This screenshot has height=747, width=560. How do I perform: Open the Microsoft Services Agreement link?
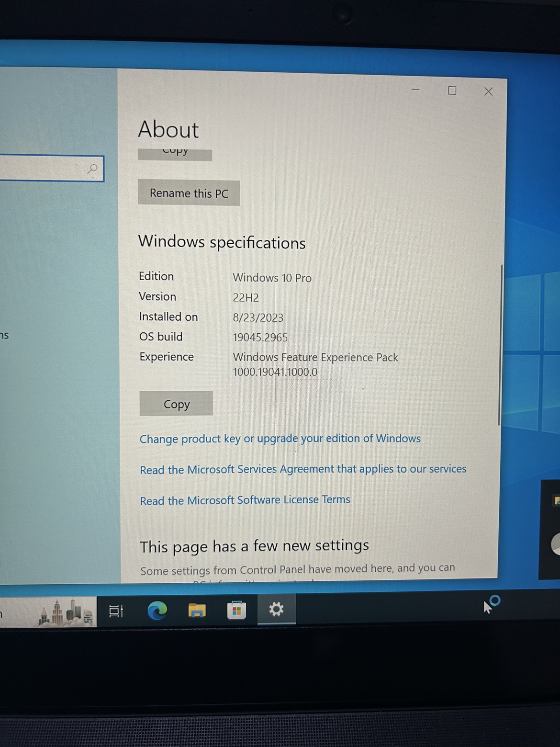coord(303,469)
